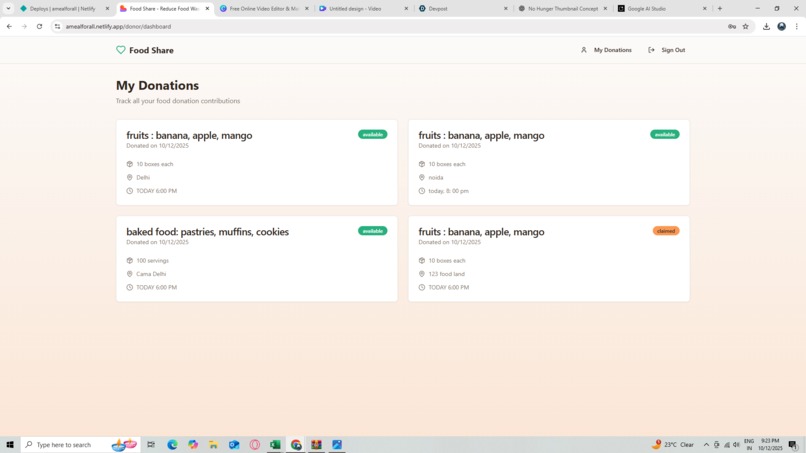Click the text 100 servings
806x453 pixels.
point(152,261)
